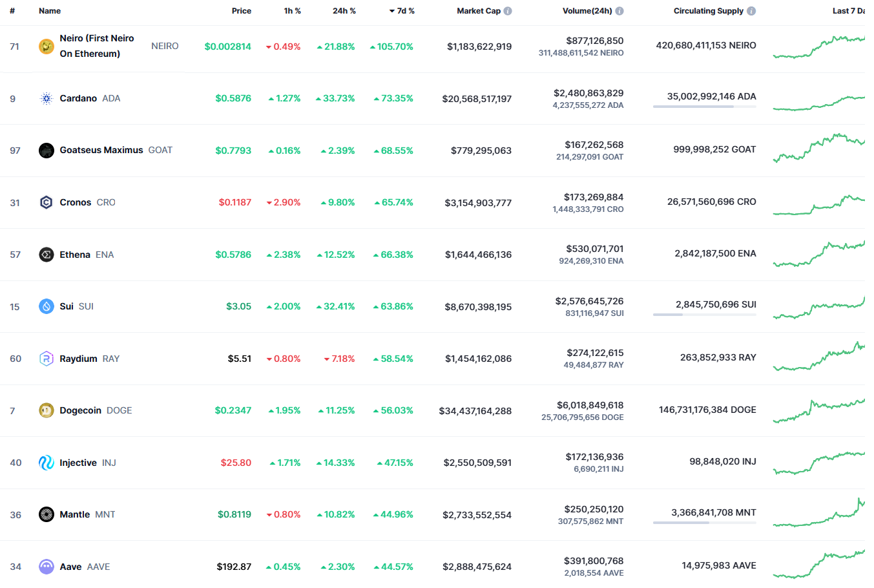Click Ethena supply 2,842,187,500 ENA
The height and width of the screenshot is (588, 874).
click(x=715, y=253)
